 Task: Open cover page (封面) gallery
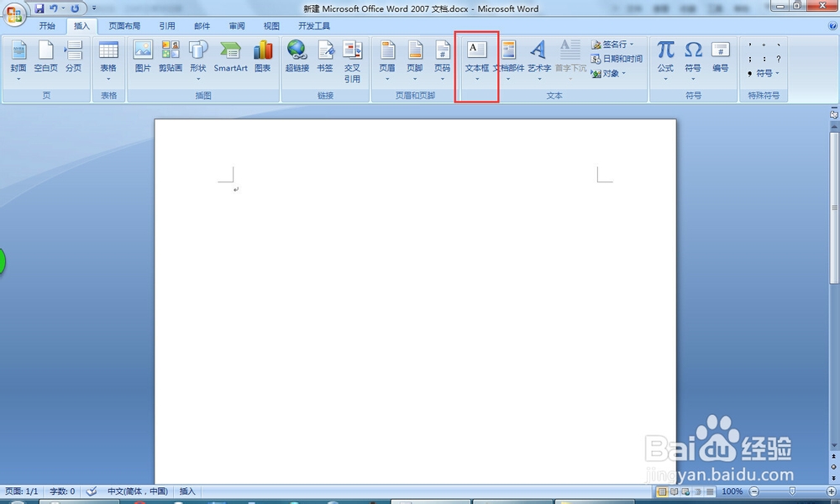[x=18, y=60]
